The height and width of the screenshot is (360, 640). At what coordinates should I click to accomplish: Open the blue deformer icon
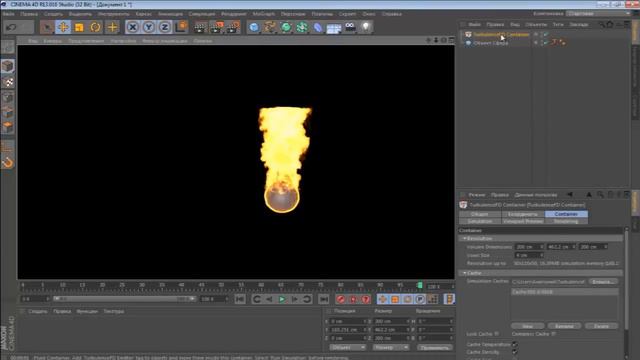click(318, 27)
